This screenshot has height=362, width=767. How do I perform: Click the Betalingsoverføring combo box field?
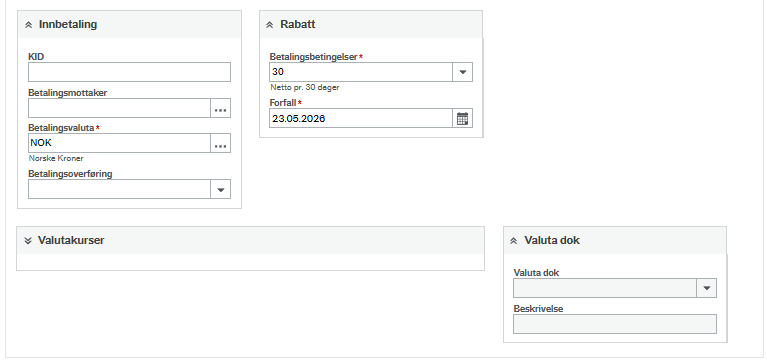[x=119, y=189]
